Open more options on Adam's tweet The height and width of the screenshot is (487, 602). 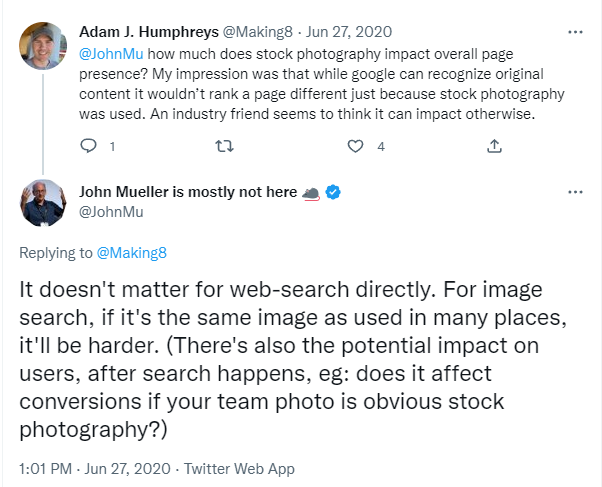(575, 31)
